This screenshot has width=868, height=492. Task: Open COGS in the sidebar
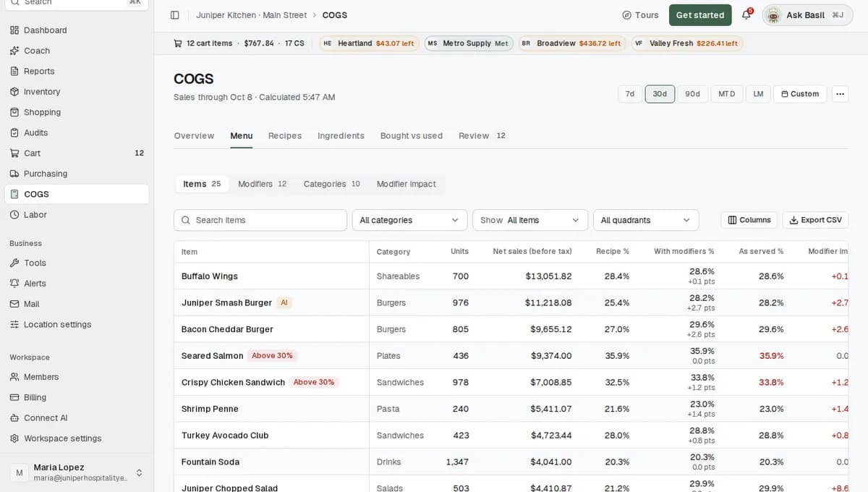[77, 194]
